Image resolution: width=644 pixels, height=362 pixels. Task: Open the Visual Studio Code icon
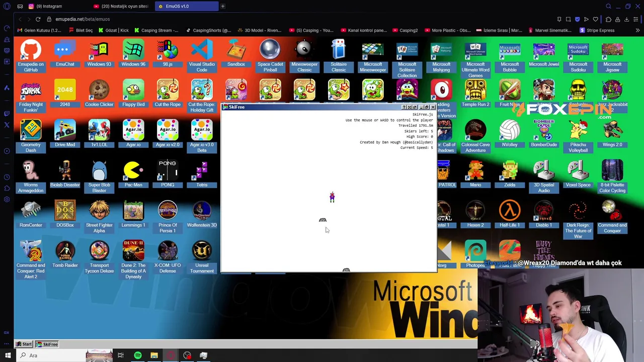pos(202,56)
